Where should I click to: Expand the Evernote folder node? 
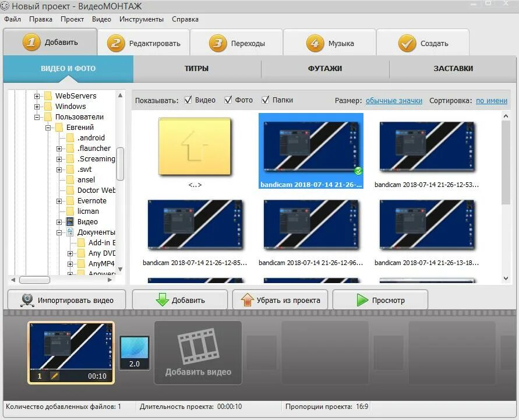pos(59,201)
